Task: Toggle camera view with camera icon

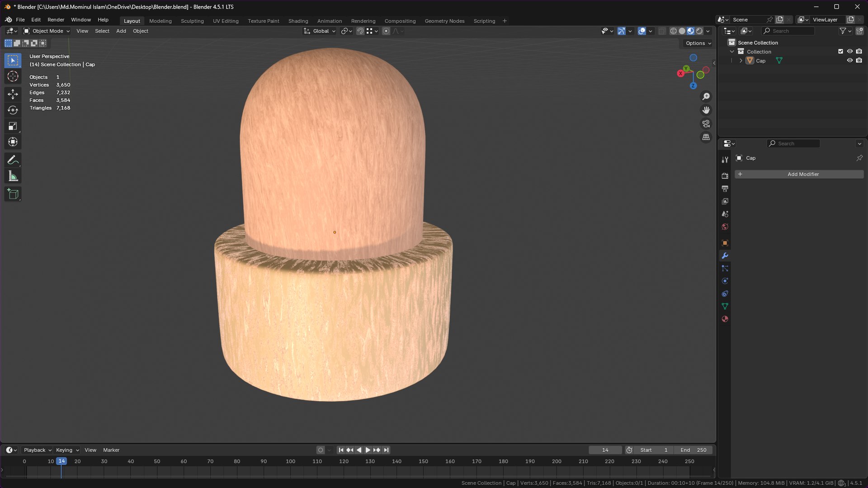Action: coord(706,124)
